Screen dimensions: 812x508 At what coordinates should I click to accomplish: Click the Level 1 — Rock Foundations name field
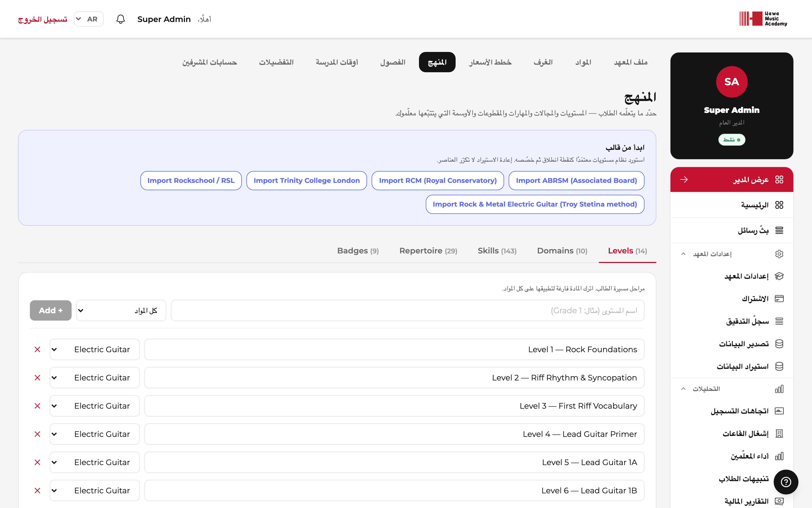[x=394, y=349]
